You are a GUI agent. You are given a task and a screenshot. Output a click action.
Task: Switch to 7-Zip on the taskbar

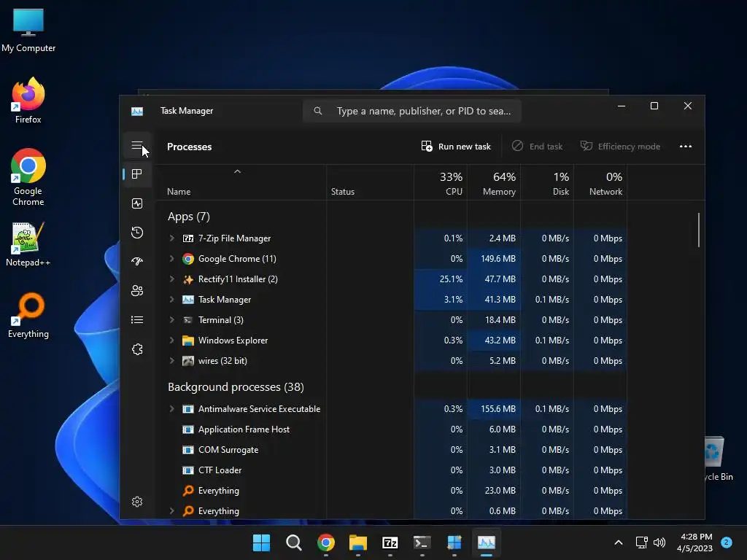(390, 542)
